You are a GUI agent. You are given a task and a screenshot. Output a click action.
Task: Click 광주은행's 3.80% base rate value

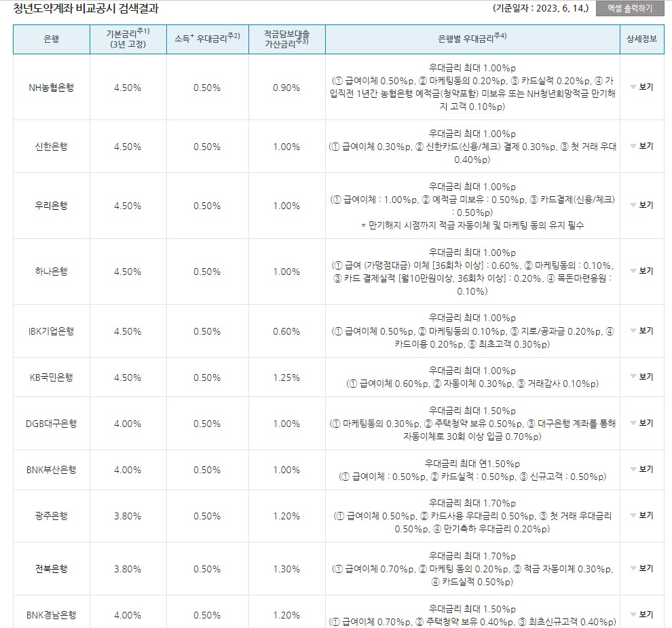pos(128,516)
